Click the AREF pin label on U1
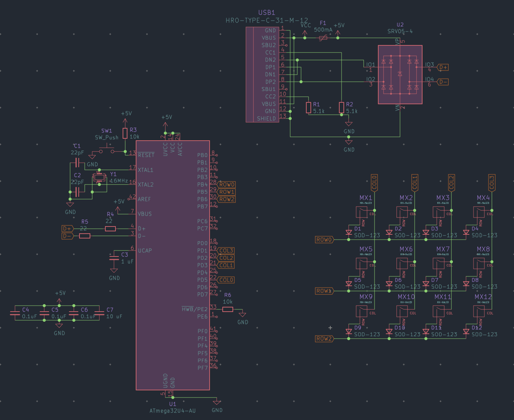The height and width of the screenshot is (420, 514). click(144, 199)
